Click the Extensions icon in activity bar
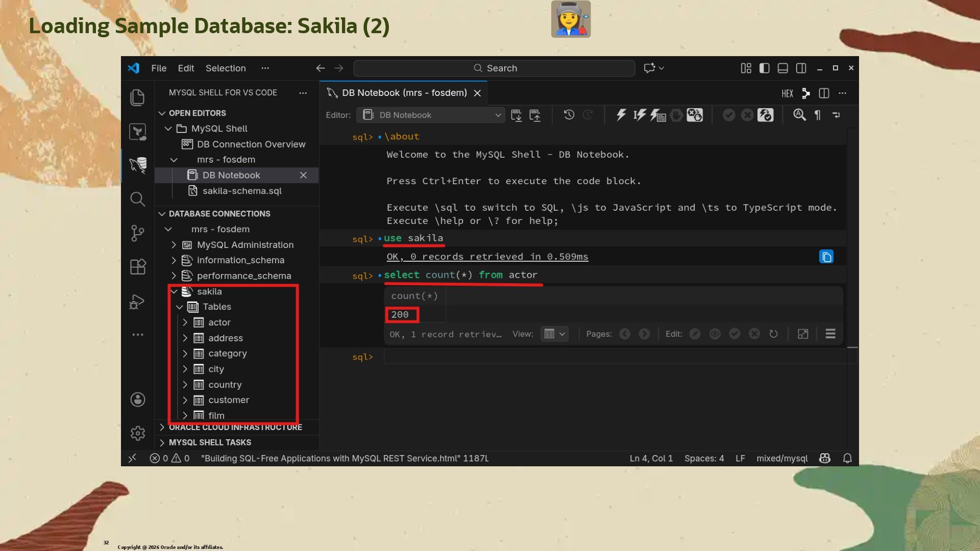Image resolution: width=980 pixels, height=551 pixels. click(x=137, y=267)
